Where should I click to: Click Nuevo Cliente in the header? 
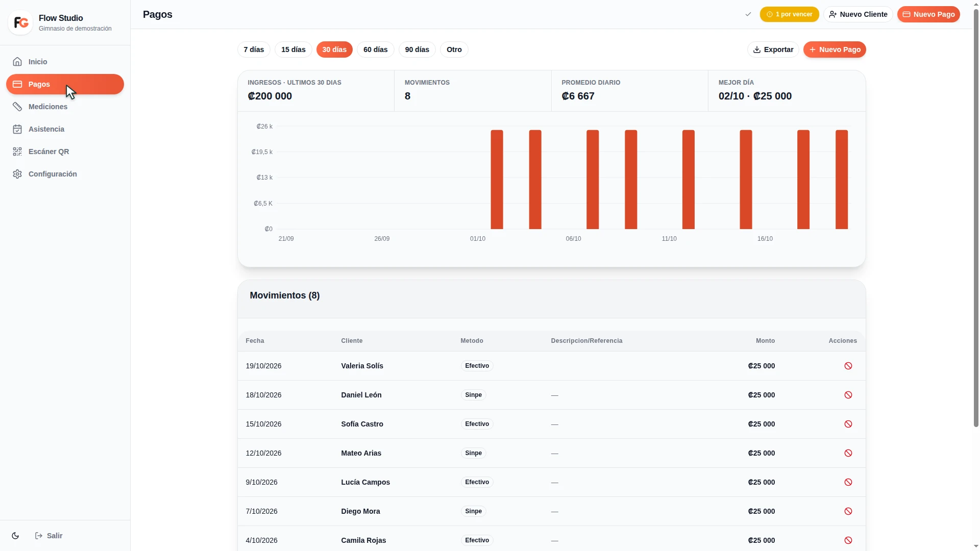(x=858, y=14)
